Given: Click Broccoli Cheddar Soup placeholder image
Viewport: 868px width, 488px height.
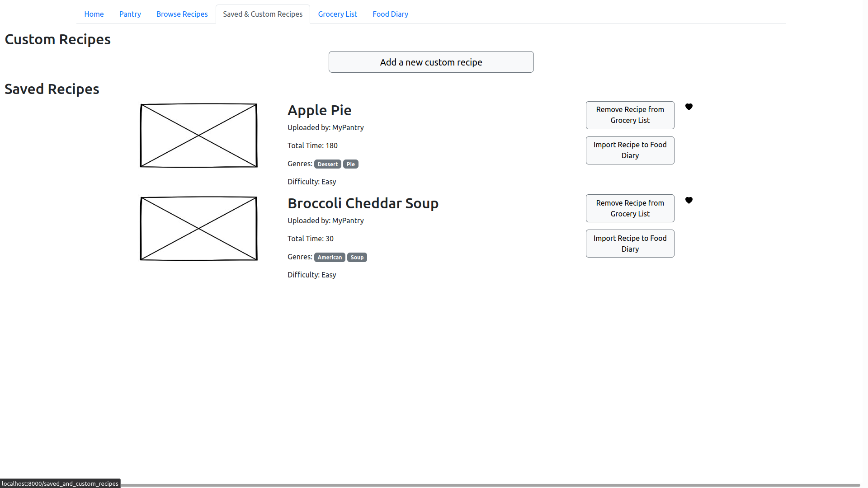Looking at the screenshot, I should [x=198, y=229].
